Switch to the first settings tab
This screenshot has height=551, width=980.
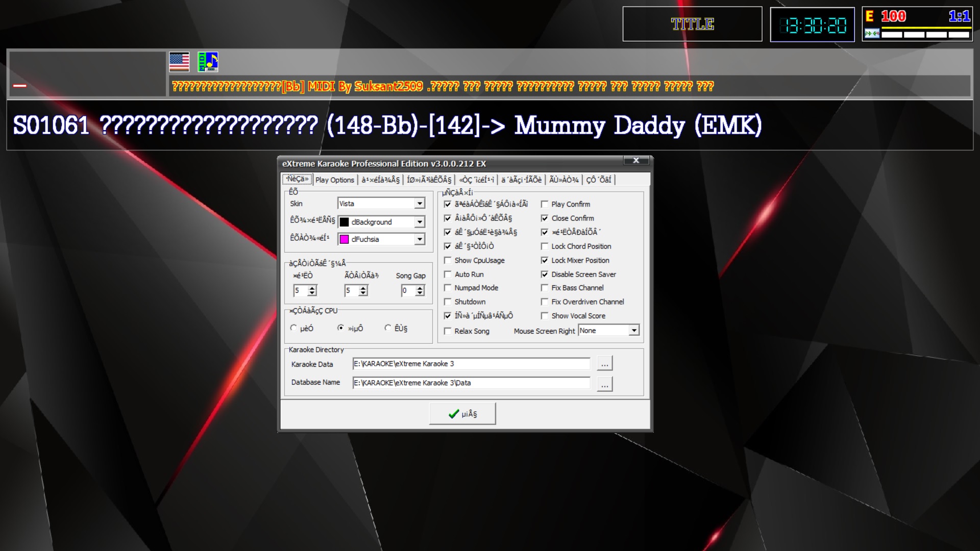click(x=297, y=179)
